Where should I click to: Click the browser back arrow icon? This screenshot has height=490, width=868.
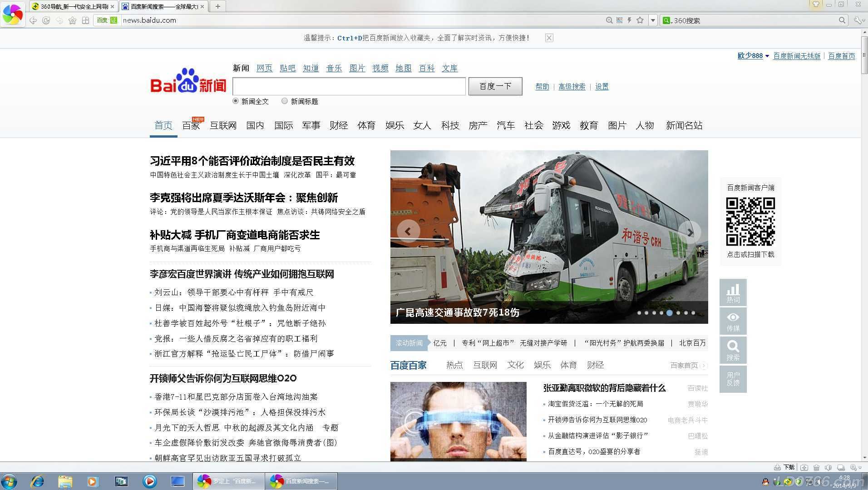tap(33, 20)
